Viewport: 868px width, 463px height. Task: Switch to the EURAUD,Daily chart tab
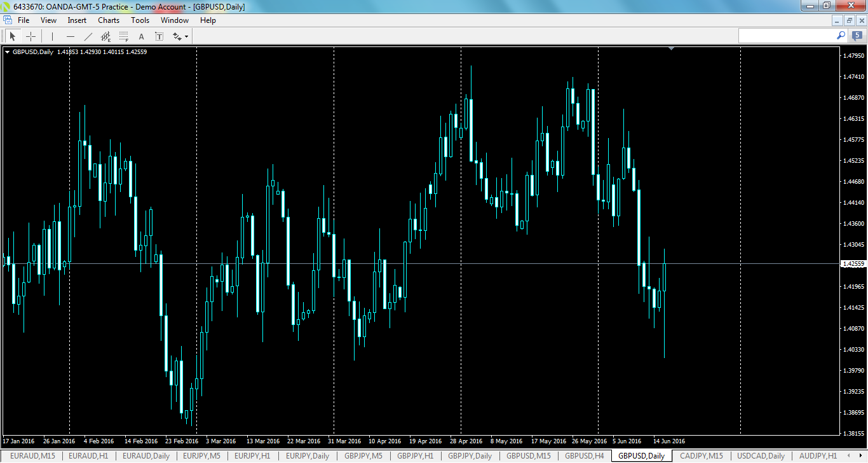coord(147,456)
